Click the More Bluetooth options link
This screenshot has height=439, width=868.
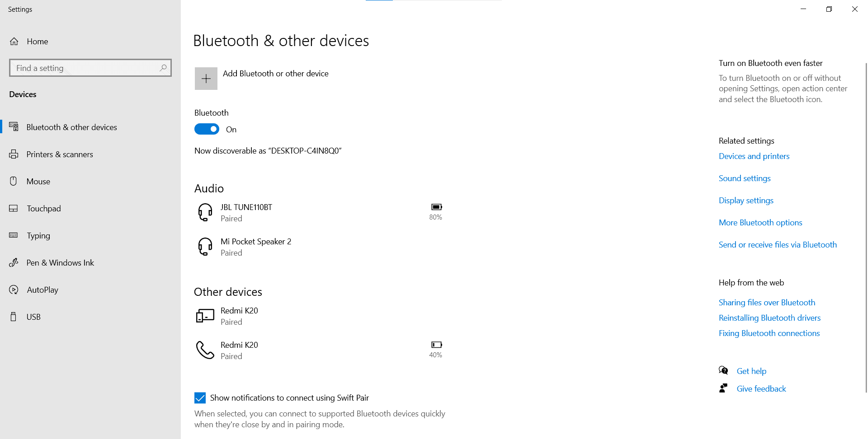coord(760,223)
